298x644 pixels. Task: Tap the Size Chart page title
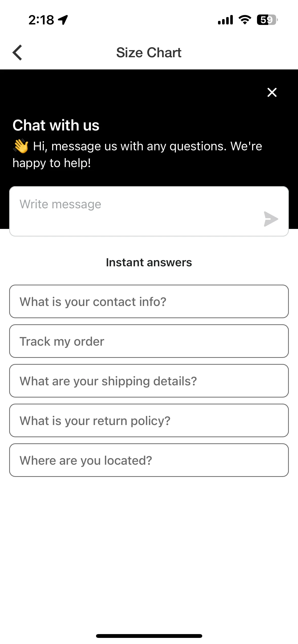[x=149, y=53]
